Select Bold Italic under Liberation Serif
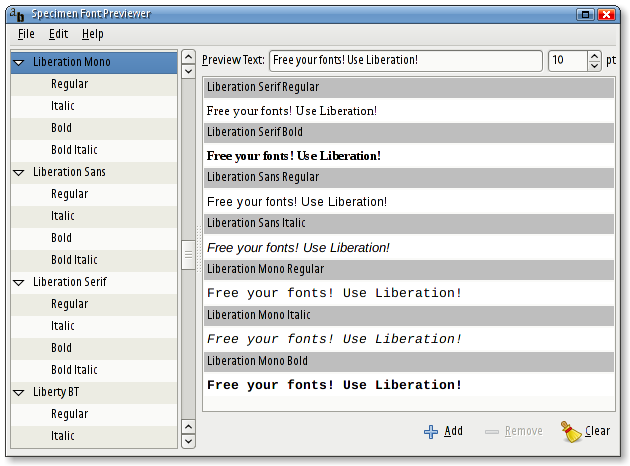Screen dimensions: 630x466 (x=94, y=370)
